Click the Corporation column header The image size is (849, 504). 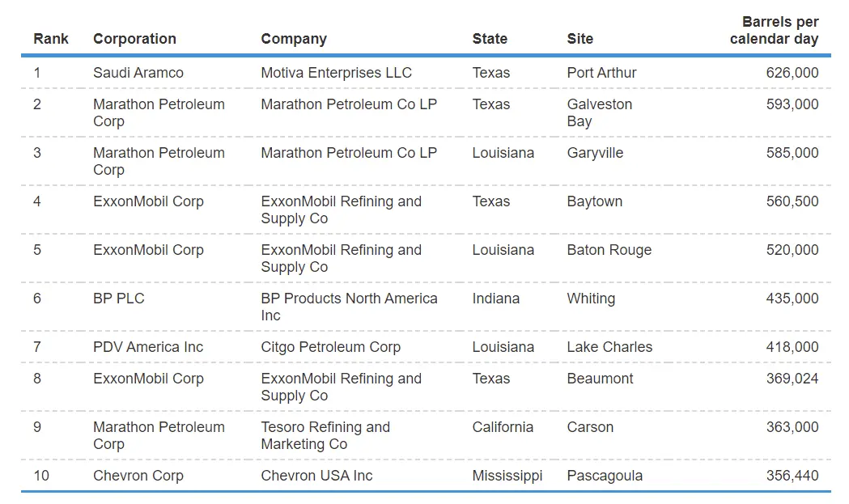(x=134, y=39)
